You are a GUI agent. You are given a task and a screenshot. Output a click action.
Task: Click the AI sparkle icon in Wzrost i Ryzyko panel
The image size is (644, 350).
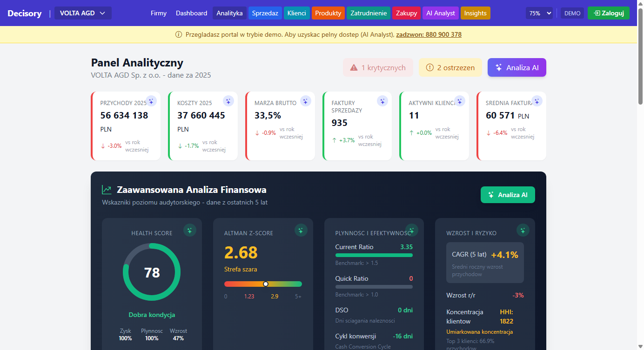(523, 230)
